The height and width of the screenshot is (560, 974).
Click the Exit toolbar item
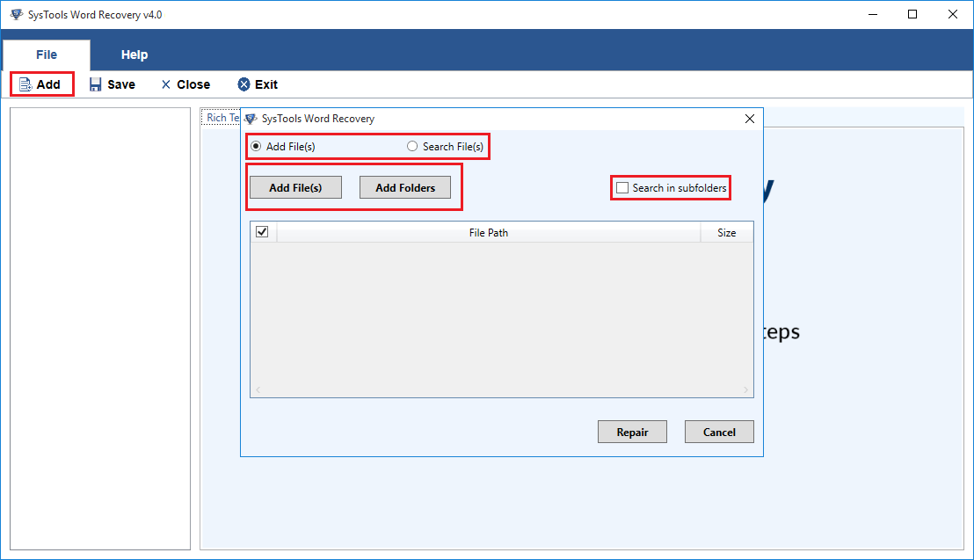pos(258,84)
